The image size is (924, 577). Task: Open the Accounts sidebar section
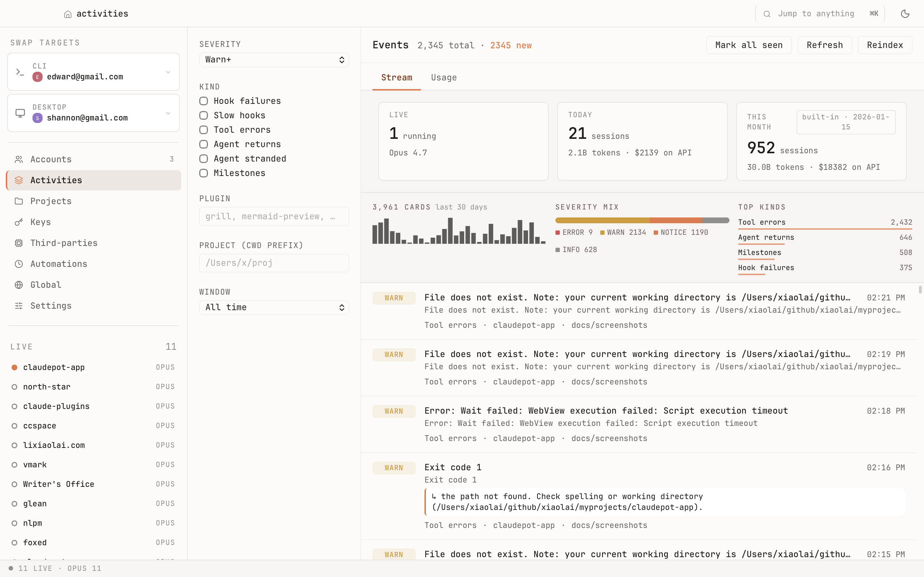coord(51,159)
